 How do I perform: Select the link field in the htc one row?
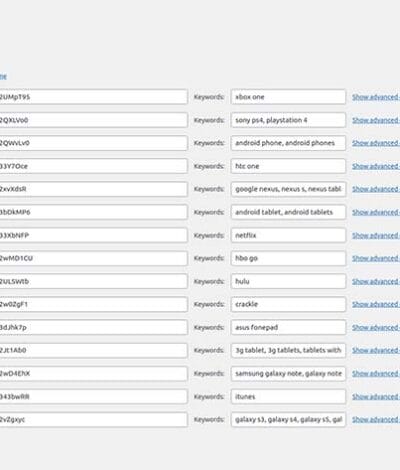pos(93,166)
